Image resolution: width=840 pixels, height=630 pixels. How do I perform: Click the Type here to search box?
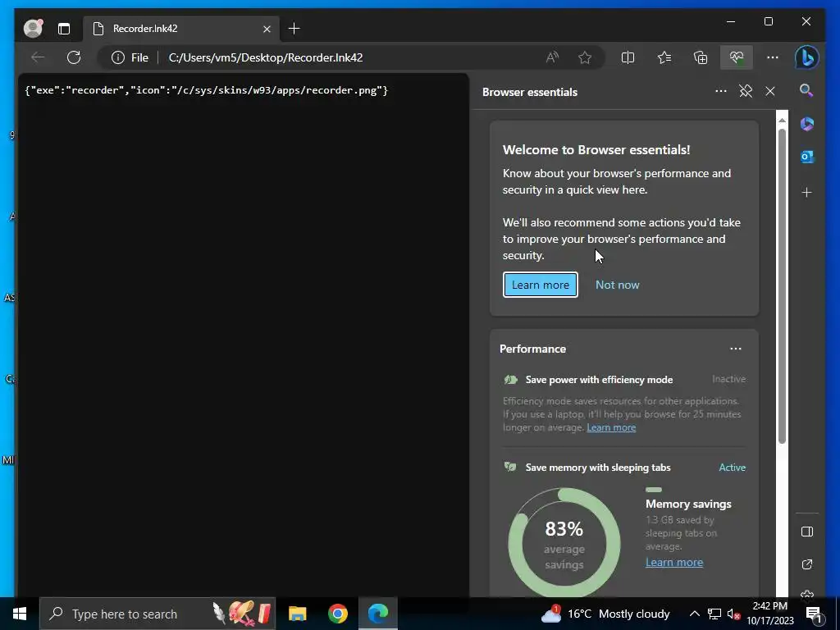tap(157, 614)
